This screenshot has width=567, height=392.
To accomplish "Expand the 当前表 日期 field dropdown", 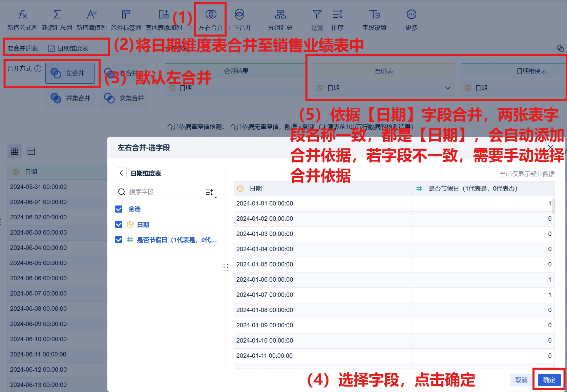I will [x=447, y=88].
